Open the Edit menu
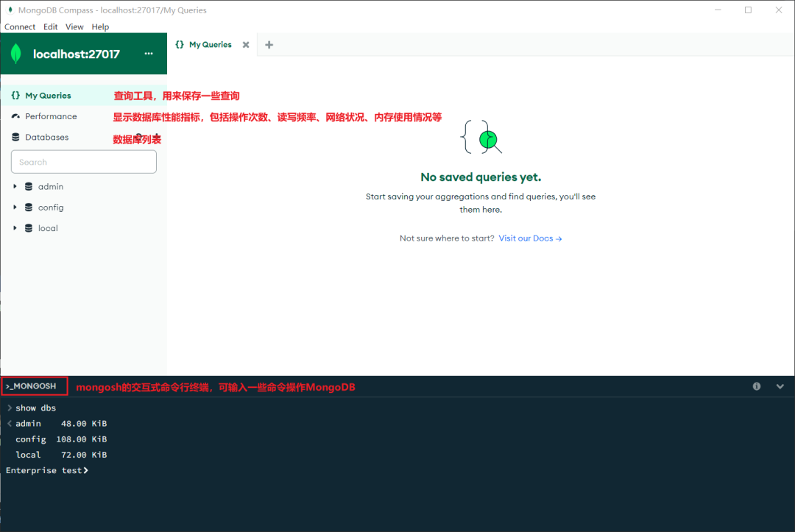The image size is (795, 532). 50,26
